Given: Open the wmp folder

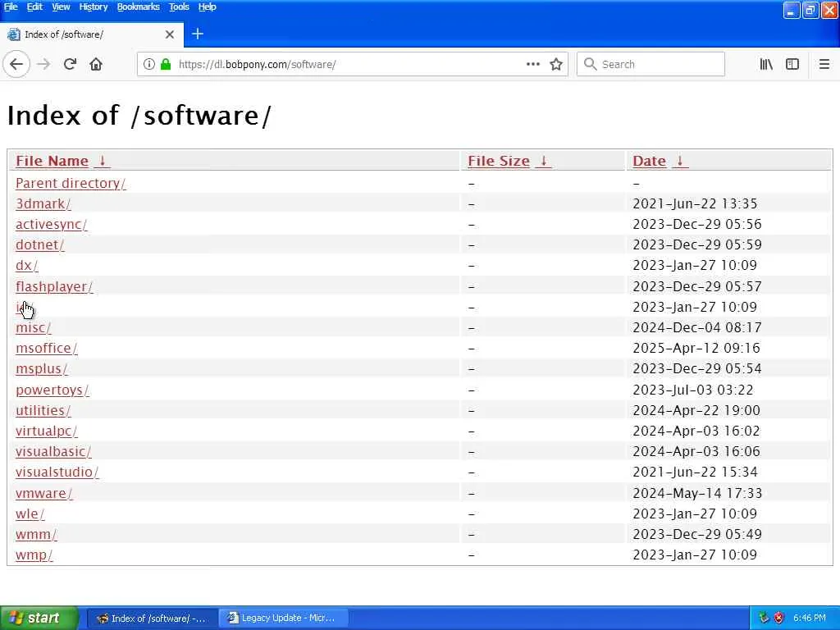Looking at the screenshot, I should click(34, 555).
